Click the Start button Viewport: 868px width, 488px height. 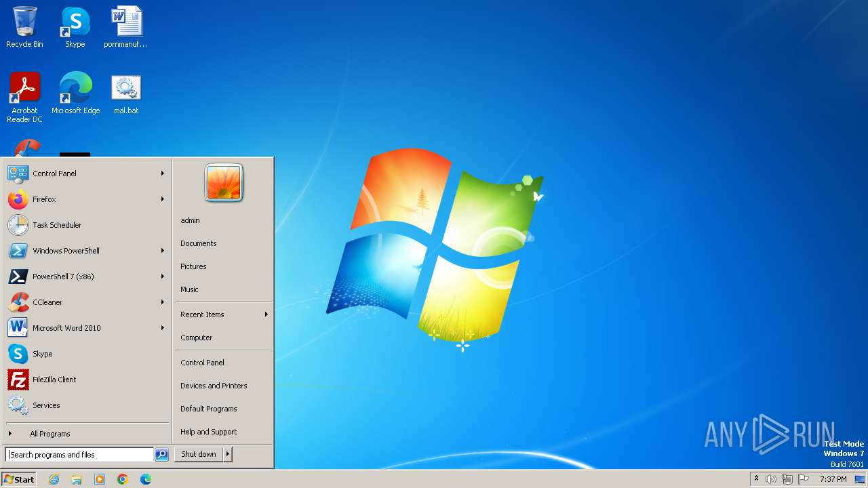click(19, 479)
